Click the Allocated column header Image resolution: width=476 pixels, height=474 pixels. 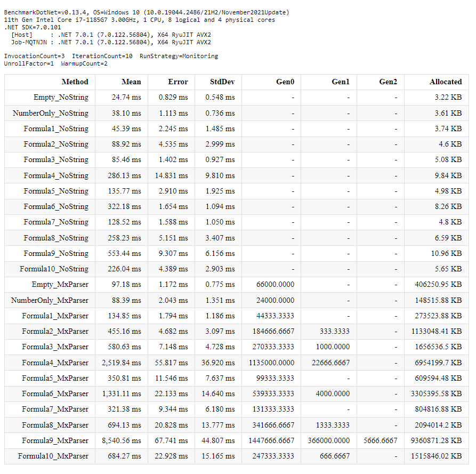(445, 82)
